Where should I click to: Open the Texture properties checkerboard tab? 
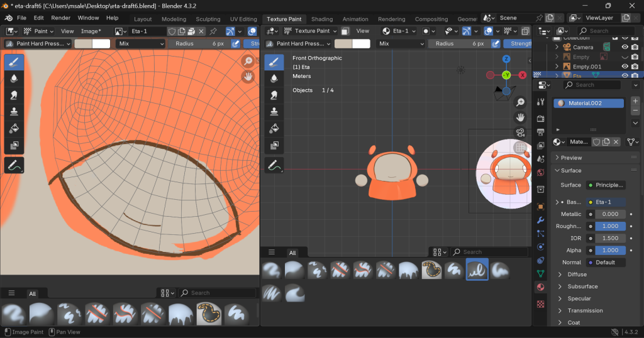point(540,304)
